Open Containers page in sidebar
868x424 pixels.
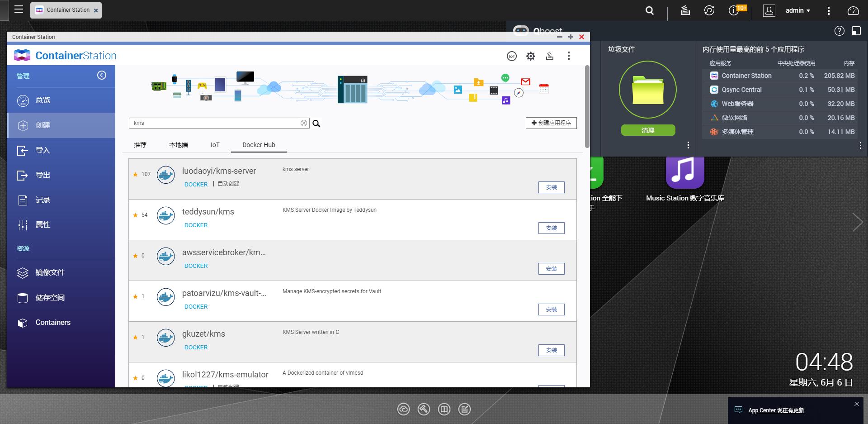pyautogui.click(x=61, y=323)
